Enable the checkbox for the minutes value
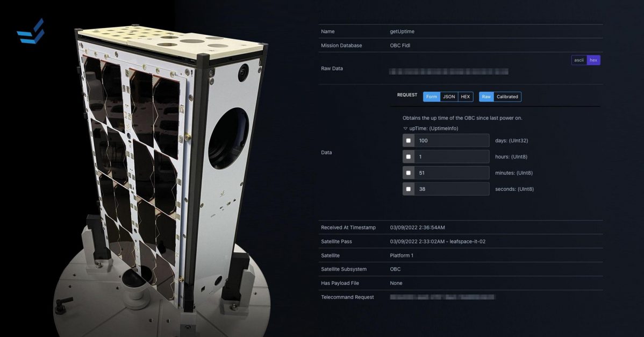 tap(409, 173)
